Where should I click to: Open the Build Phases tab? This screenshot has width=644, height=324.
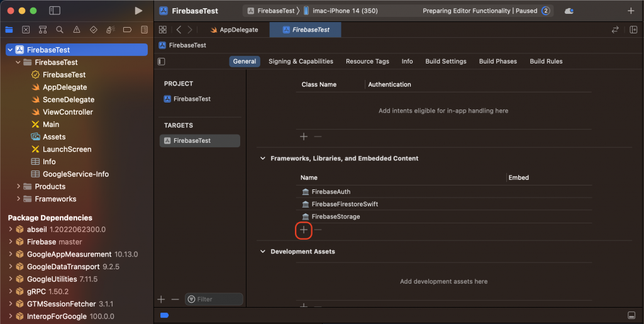(x=498, y=62)
